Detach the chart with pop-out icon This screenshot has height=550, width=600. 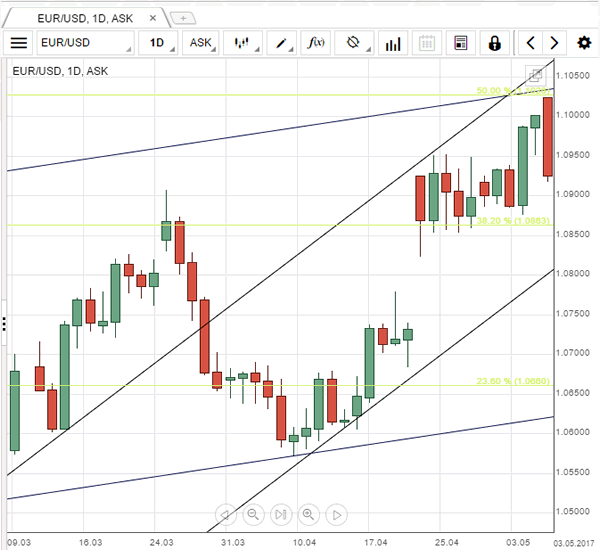(x=535, y=76)
